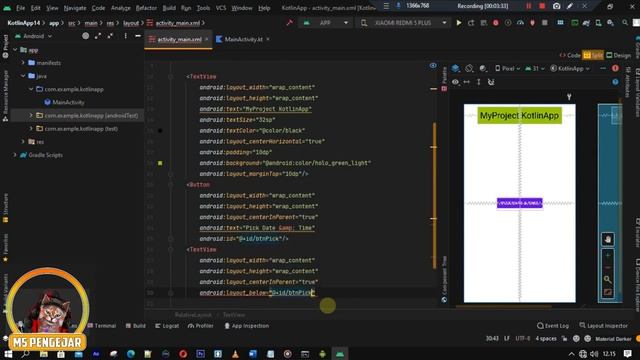Open the Navigate menu
The image size is (640, 360).
pos(75,8)
